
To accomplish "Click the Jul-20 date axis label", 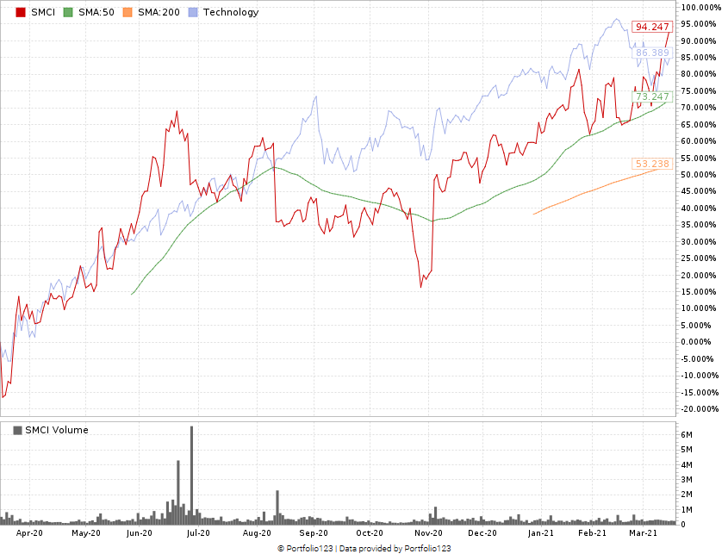I will pyautogui.click(x=198, y=533).
